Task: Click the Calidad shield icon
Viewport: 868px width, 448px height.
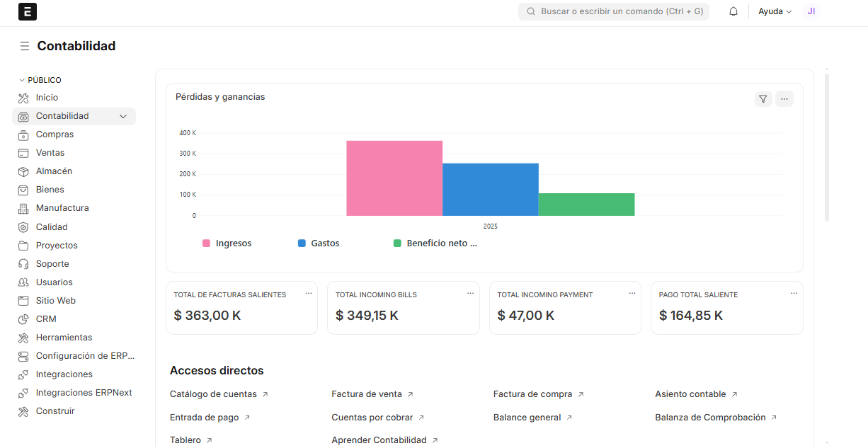Action: click(23, 227)
